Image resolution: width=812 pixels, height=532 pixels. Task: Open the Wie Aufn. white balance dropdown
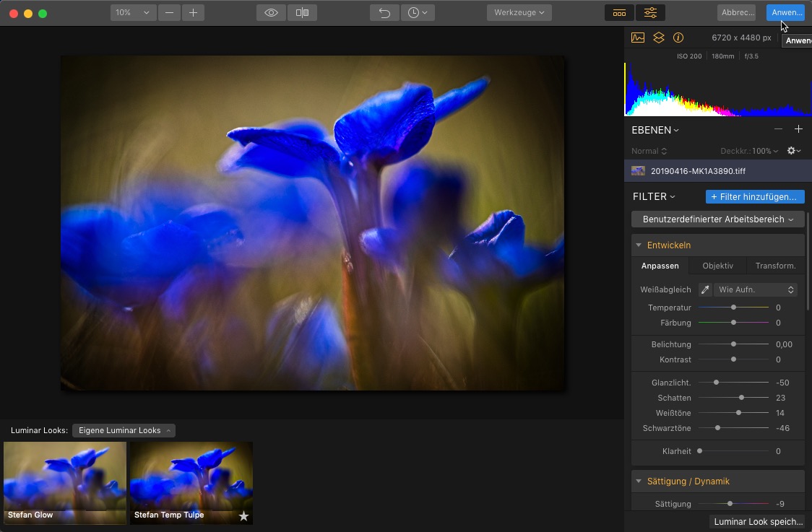[755, 289]
